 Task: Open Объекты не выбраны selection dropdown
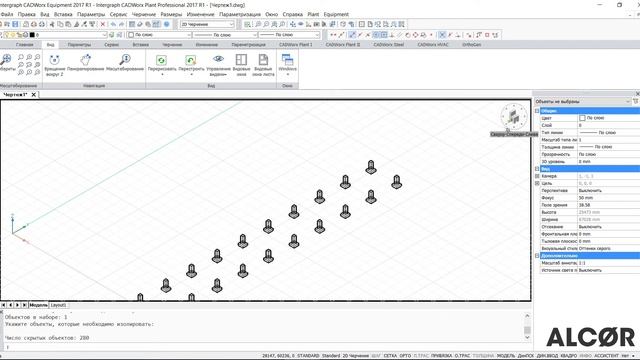[582, 101]
